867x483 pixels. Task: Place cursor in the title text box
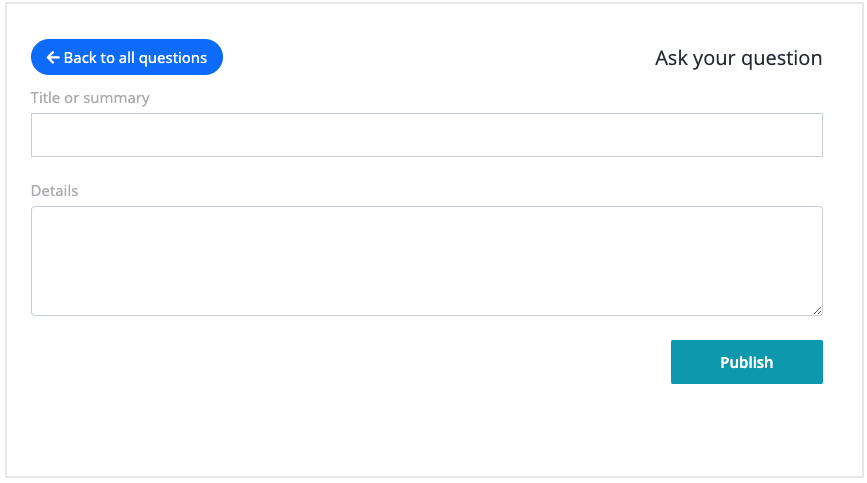pyautogui.click(x=427, y=135)
